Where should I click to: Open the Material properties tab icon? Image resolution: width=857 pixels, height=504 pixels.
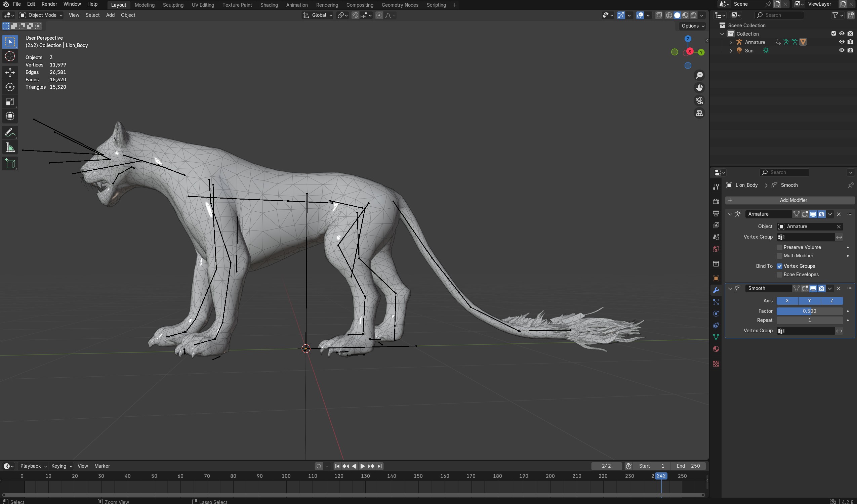[716, 349]
